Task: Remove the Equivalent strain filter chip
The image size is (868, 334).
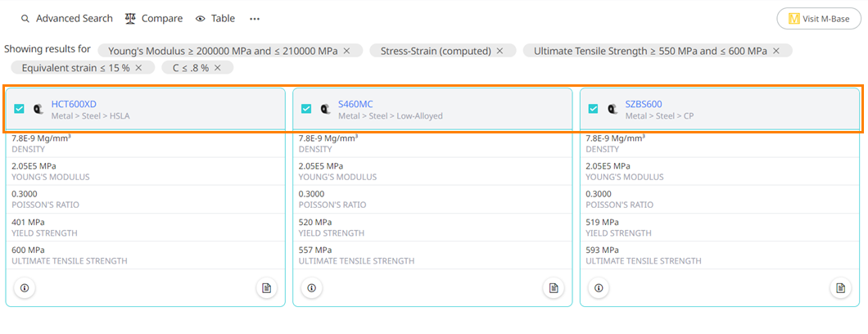Action: [138, 68]
